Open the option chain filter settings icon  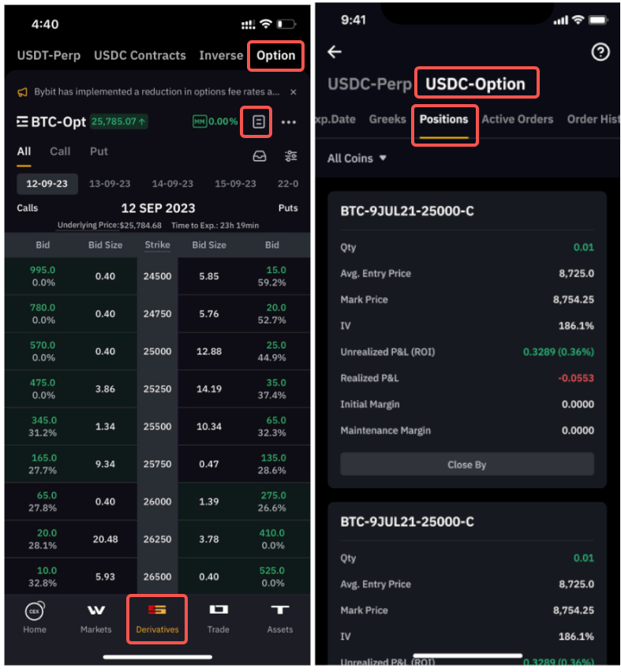pyautogui.click(x=291, y=156)
